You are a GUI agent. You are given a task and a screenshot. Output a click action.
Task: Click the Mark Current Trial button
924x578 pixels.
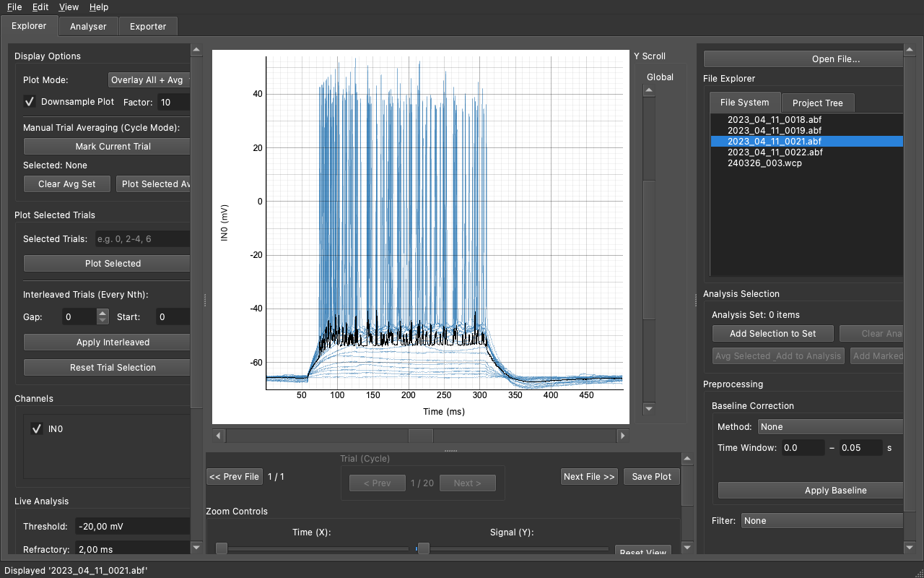[x=107, y=146]
